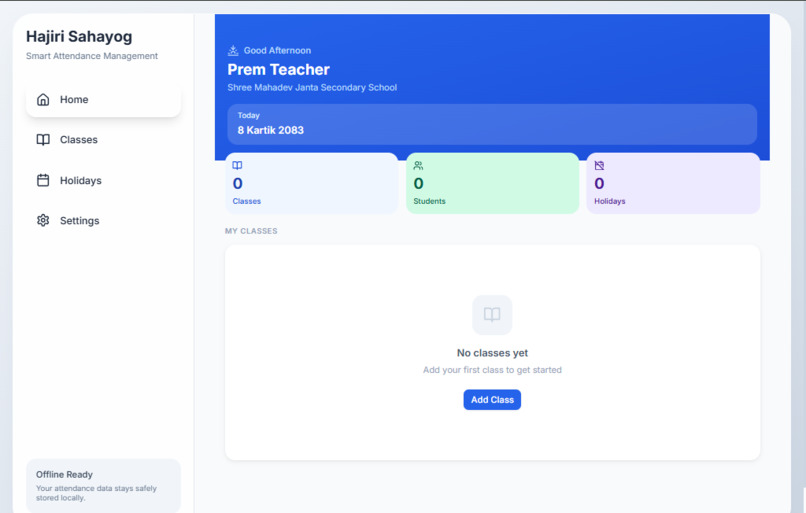
Task: Click the Classes open-book icon in sidebar
Action: click(x=43, y=140)
